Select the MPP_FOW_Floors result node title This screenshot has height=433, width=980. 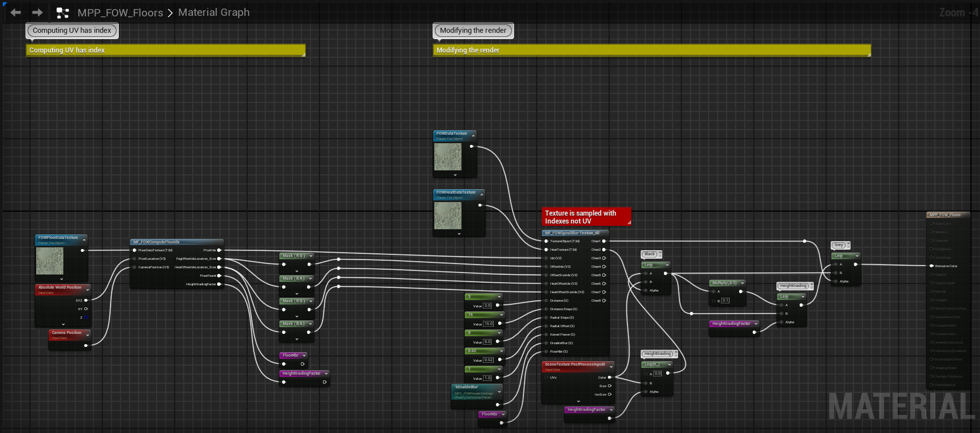(x=945, y=215)
